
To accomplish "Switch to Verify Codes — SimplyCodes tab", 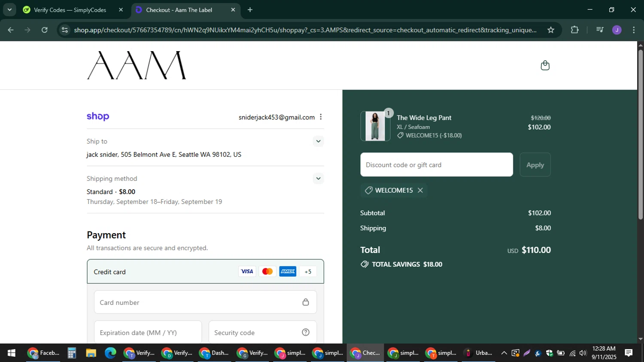I will tap(70, 10).
